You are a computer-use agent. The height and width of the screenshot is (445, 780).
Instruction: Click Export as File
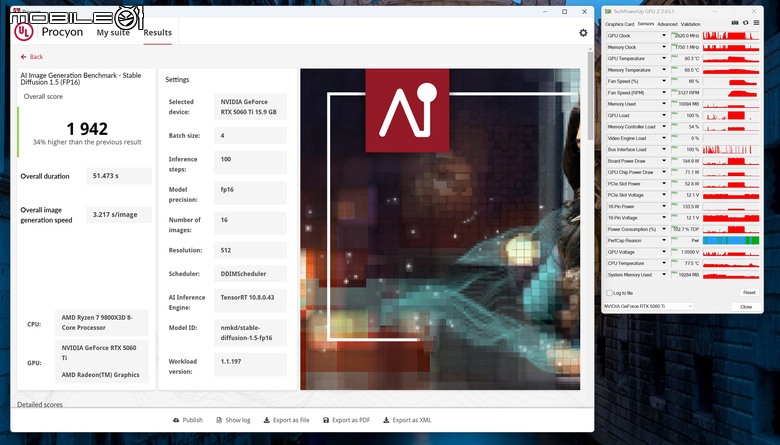287,420
